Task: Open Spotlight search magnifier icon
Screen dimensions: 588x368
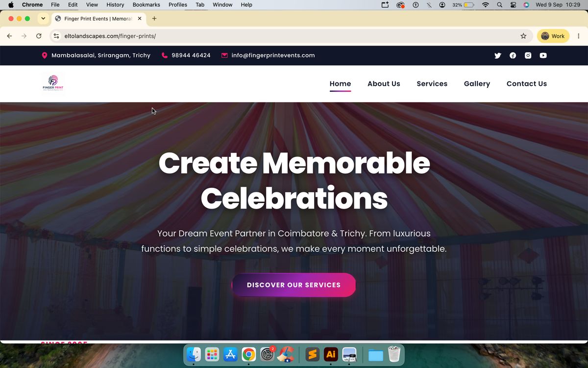Action: point(499,5)
